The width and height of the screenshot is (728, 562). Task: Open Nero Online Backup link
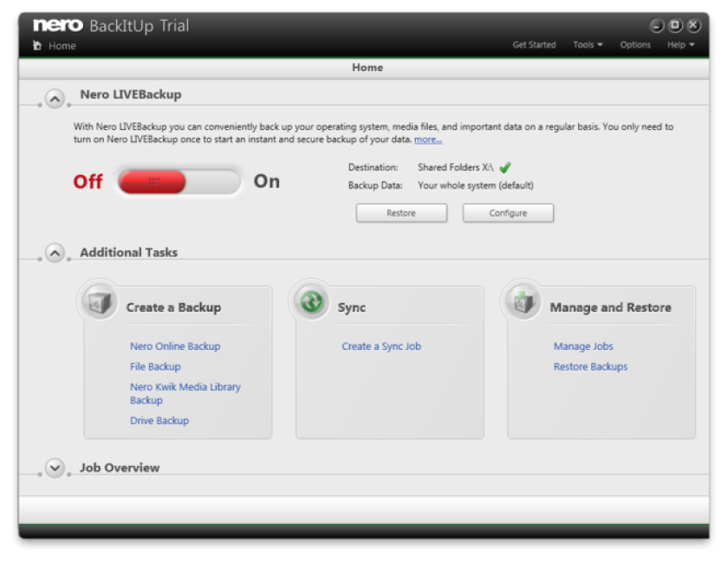[175, 346]
